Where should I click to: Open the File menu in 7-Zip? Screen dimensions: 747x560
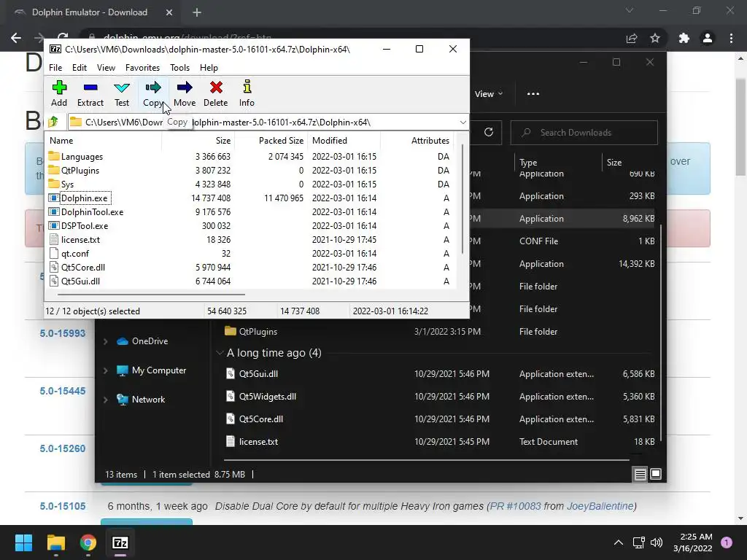(55, 68)
